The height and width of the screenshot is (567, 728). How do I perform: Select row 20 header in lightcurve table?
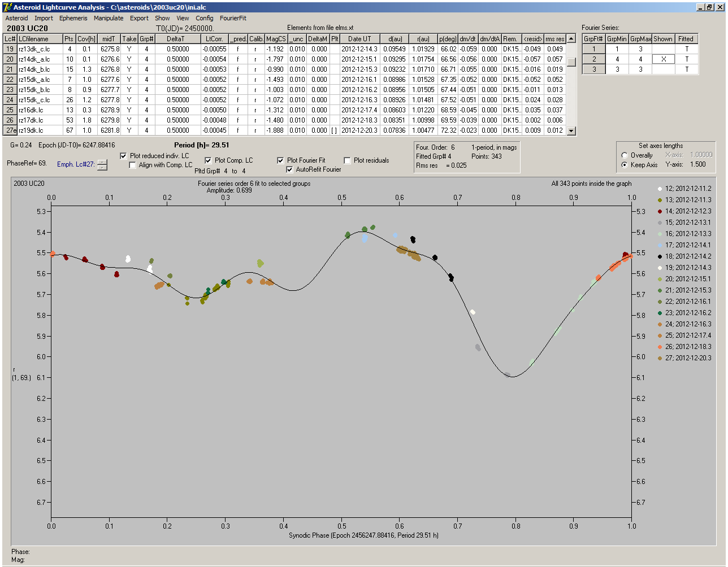(x=10, y=59)
